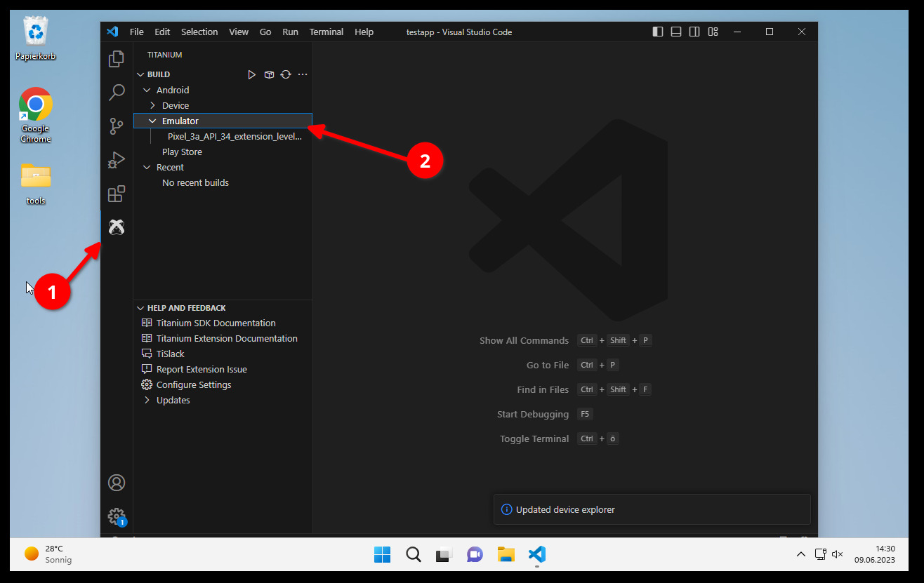Open Papierkorb recycle bin on desktop
The width and height of the screenshot is (924, 583).
pyautogui.click(x=36, y=39)
